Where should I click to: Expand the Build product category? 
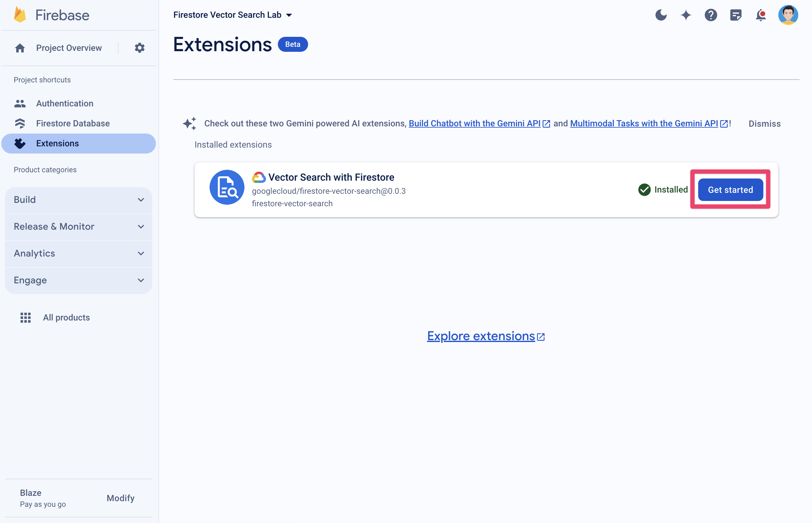coord(142,198)
